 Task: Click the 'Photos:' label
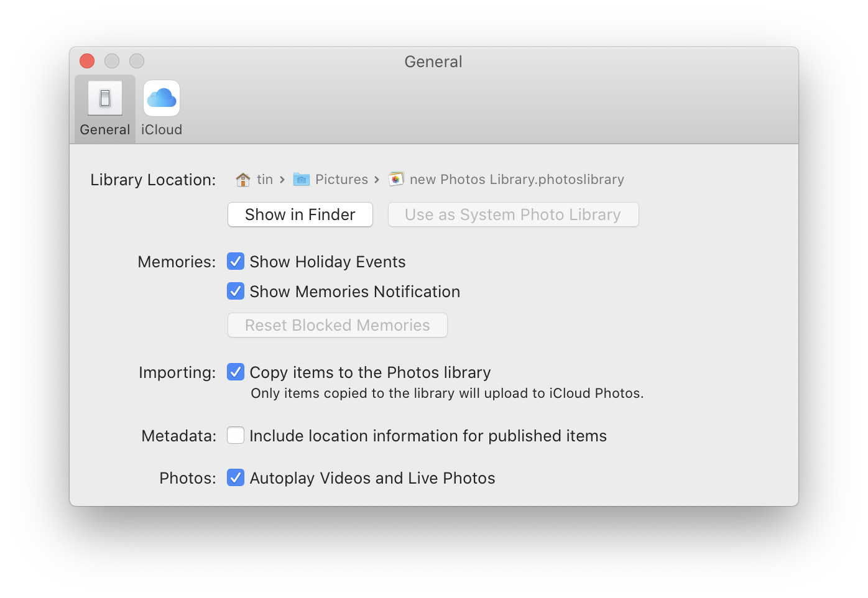click(x=188, y=478)
